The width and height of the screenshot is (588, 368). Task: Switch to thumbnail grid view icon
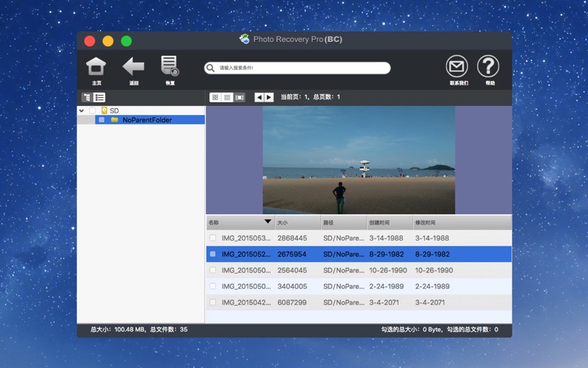[x=215, y=97]
